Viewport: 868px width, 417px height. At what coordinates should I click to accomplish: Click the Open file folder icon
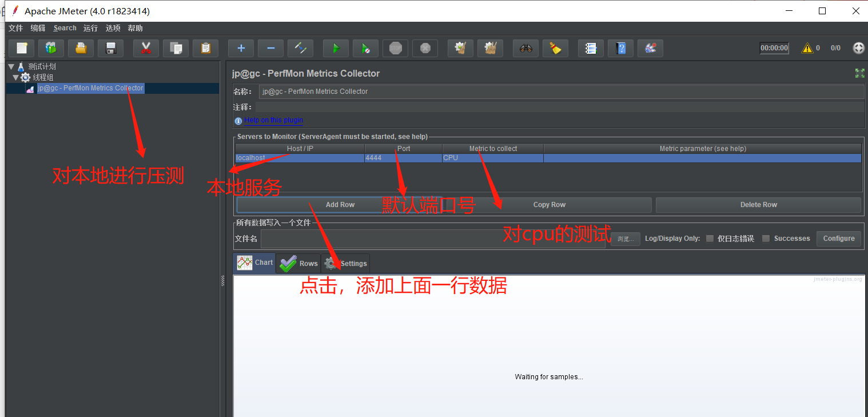tap(81, 49)
